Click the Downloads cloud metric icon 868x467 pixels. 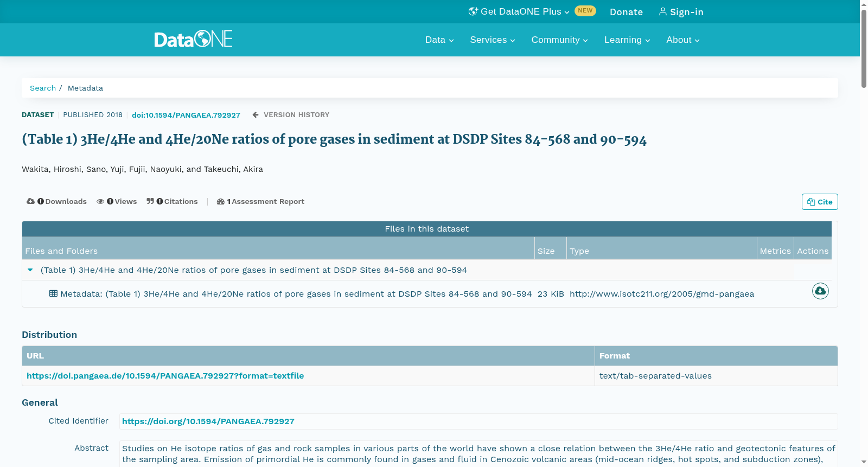point(30,201)
